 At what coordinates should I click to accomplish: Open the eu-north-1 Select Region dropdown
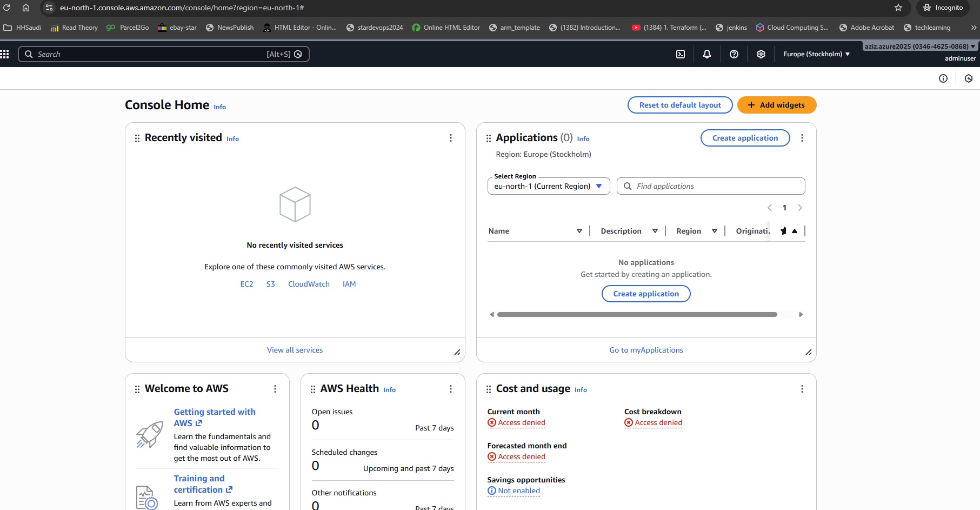548,186
